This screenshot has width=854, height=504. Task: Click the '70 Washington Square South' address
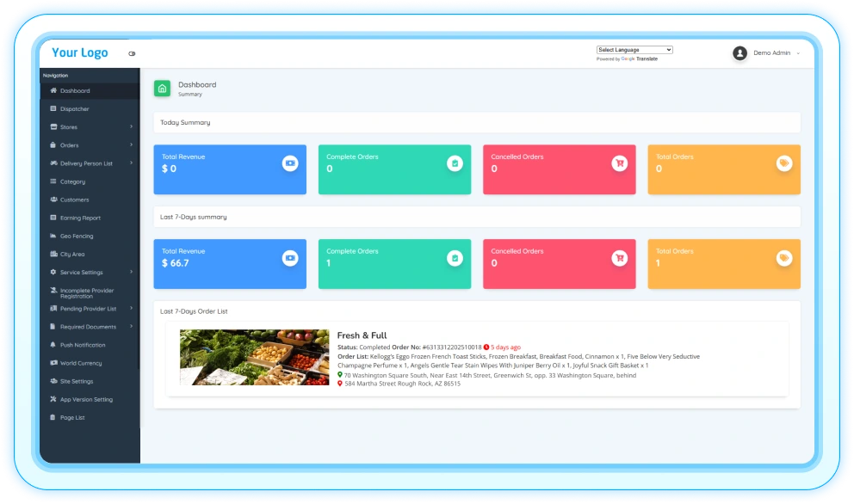490,375
